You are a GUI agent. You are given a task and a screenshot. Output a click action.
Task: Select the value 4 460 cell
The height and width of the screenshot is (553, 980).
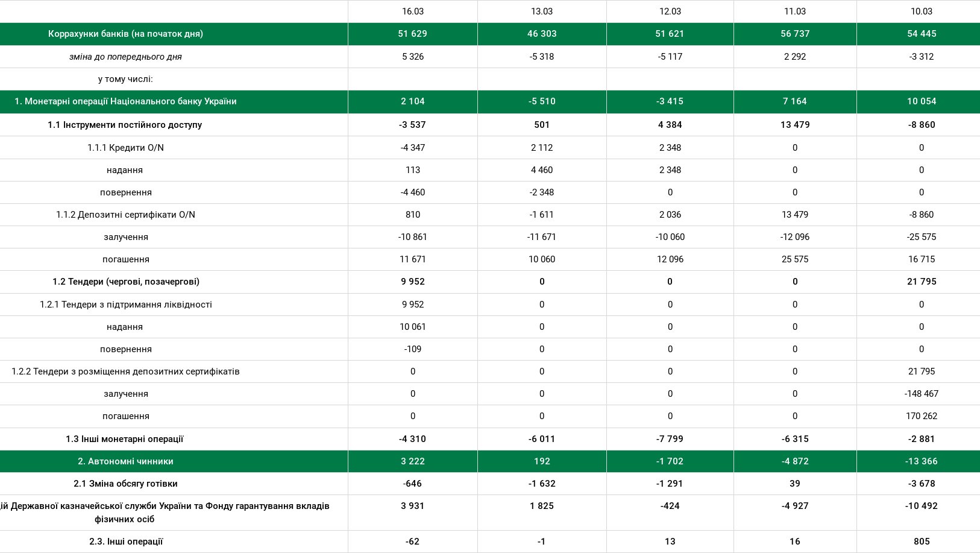pos(542,170)
